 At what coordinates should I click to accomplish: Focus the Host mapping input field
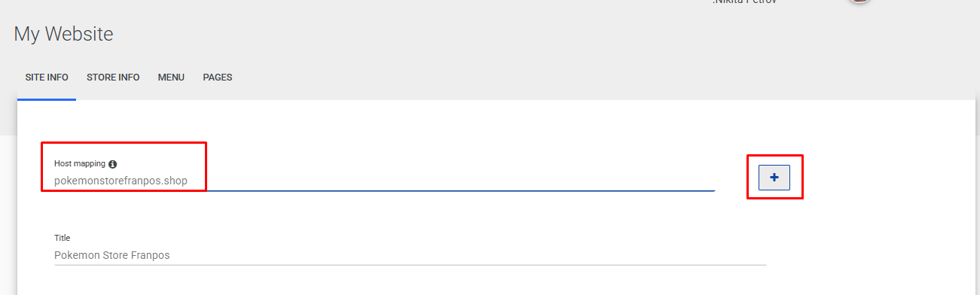pyautogui.click(x=384, y=181)
